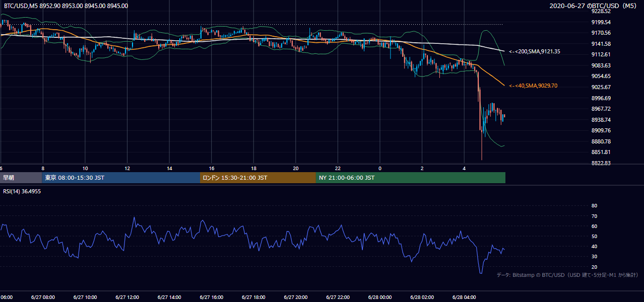
Task: Click price axis label 9083.63
Action: (x=601, y=65)
